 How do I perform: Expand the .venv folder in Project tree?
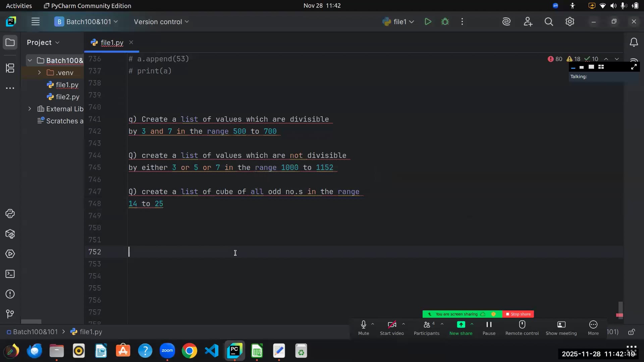[39, 72]
